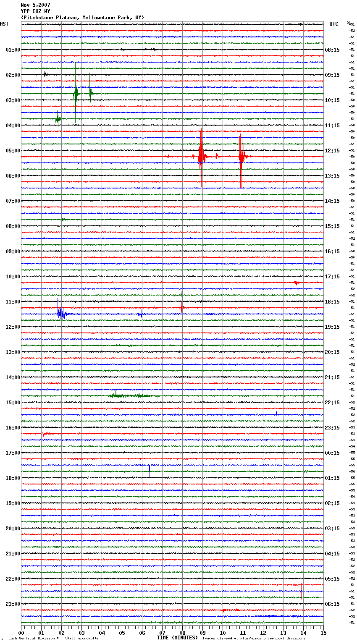Click the date text 'Nov 5,2007'
The width and height of the screenshot is (357, 644).
(35, 5)
